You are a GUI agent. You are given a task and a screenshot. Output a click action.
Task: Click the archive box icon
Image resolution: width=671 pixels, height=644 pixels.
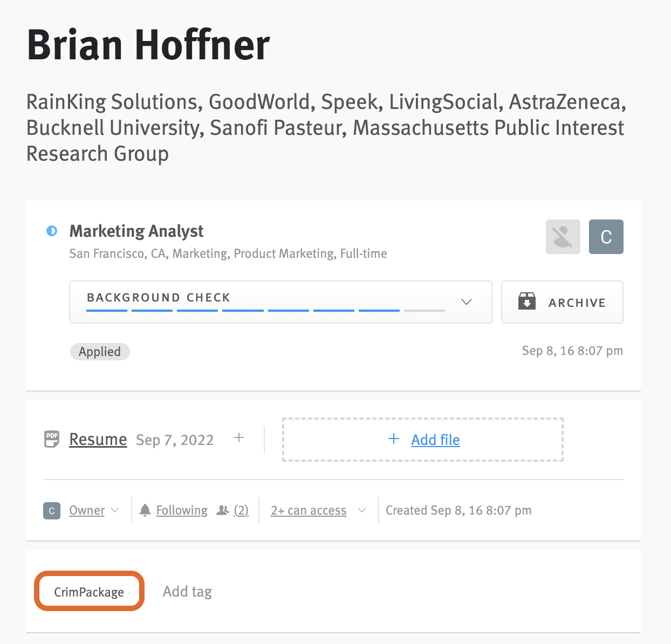[527, 302]
